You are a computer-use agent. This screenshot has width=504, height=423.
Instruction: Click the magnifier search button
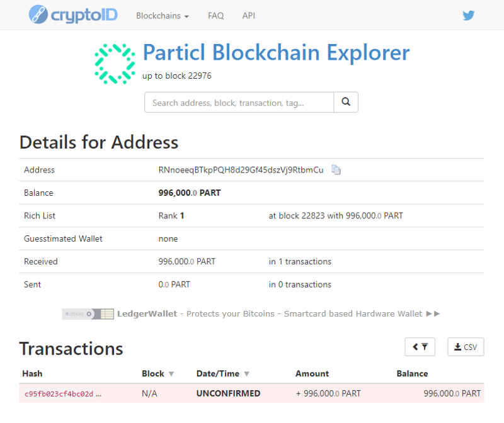346,102
